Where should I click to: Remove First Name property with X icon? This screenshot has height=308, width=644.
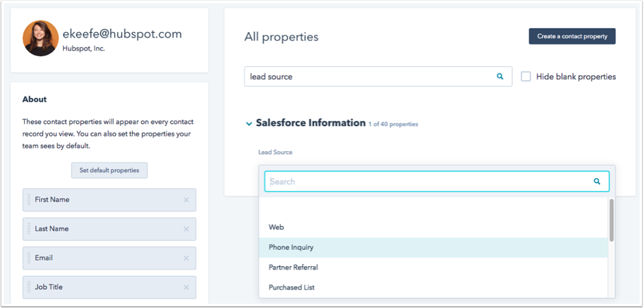click(186, 200)
